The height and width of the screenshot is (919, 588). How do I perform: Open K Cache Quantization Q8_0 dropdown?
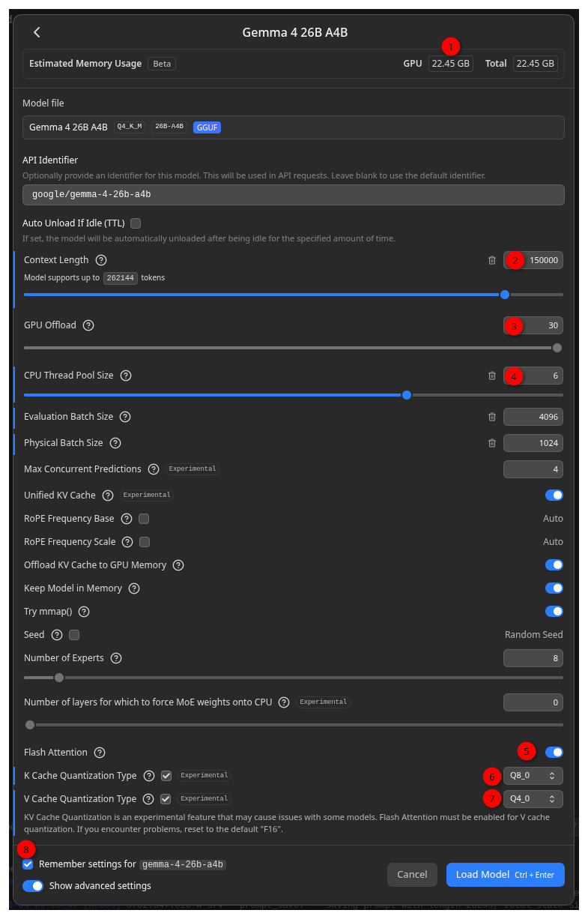click(533, 776)
